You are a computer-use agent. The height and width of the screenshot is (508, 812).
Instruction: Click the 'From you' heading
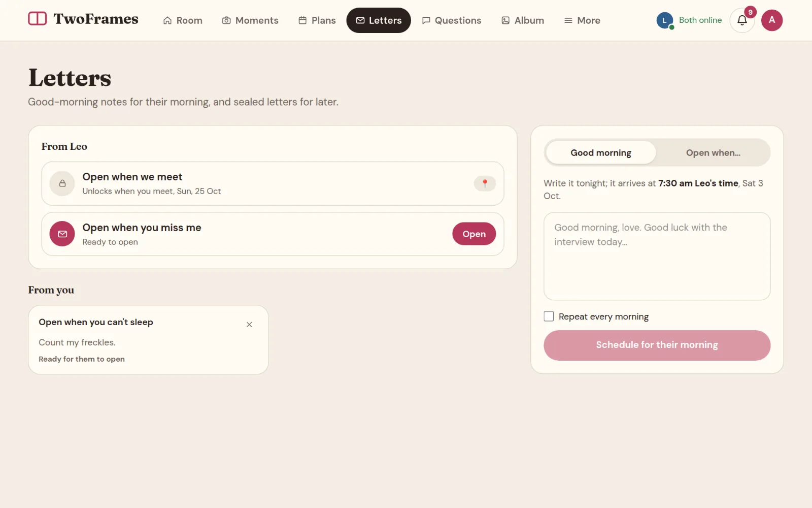pos(51,290)
